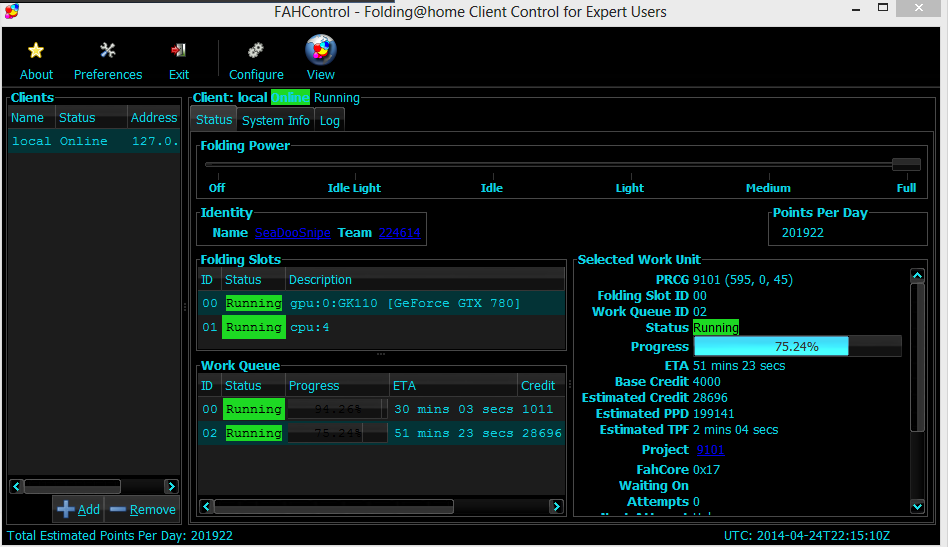This screenshot has height=547, width=948.
Task: Set folding power to Idle Light
Action: 354,188
